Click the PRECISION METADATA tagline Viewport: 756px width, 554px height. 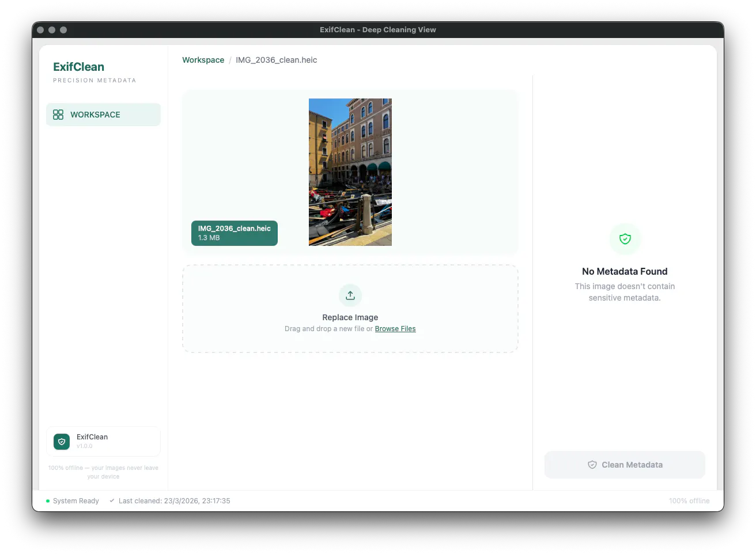[x=94, y=81]
